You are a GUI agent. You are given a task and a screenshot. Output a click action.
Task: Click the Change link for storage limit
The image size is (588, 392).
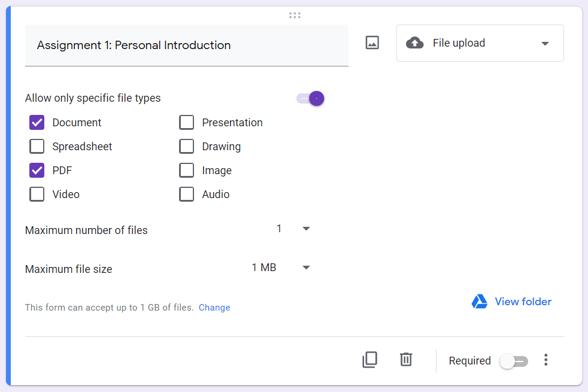(214, 308)
